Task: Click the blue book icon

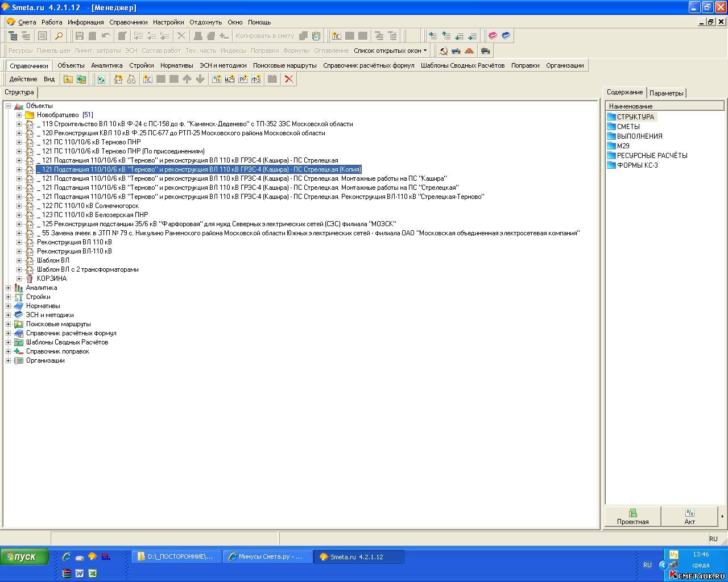Action: (x=506, y=36)
